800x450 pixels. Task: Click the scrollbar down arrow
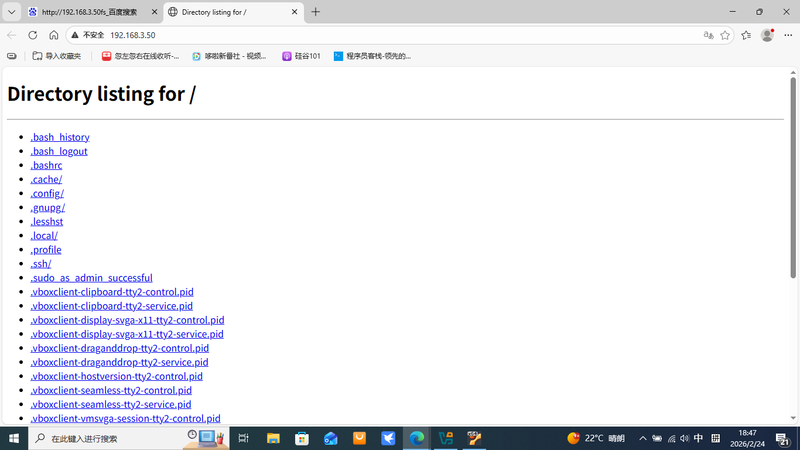(793, 418)
